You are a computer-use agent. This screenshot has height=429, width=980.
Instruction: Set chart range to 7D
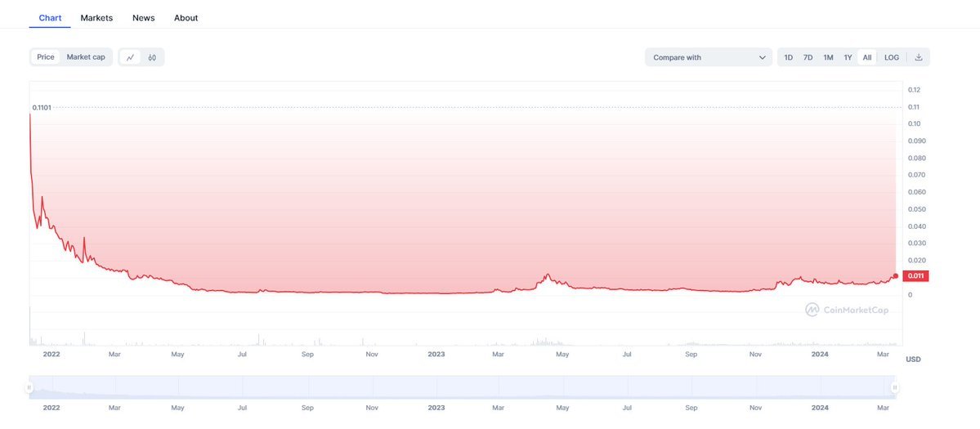[808, 57]
